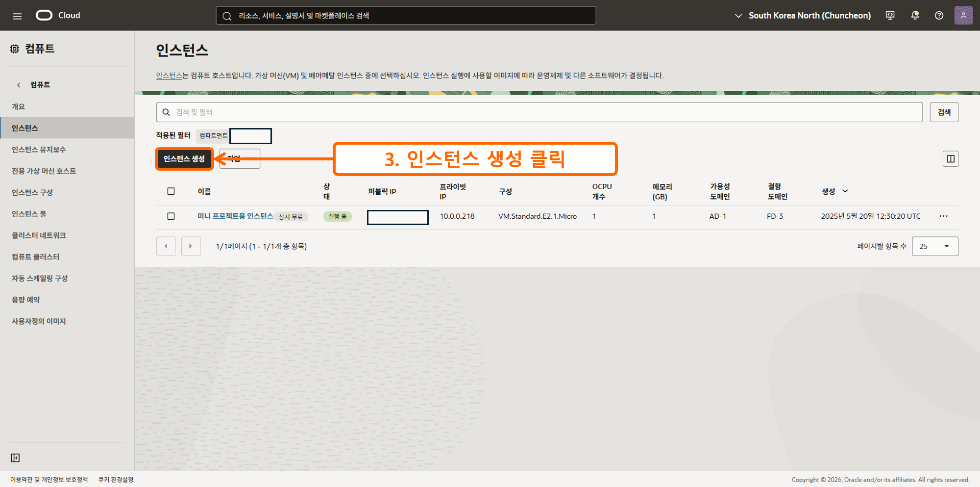Viewport: 980px width, 487px height.
Task: Open 쿠키 환경설정 link
Action: point(116,480)
